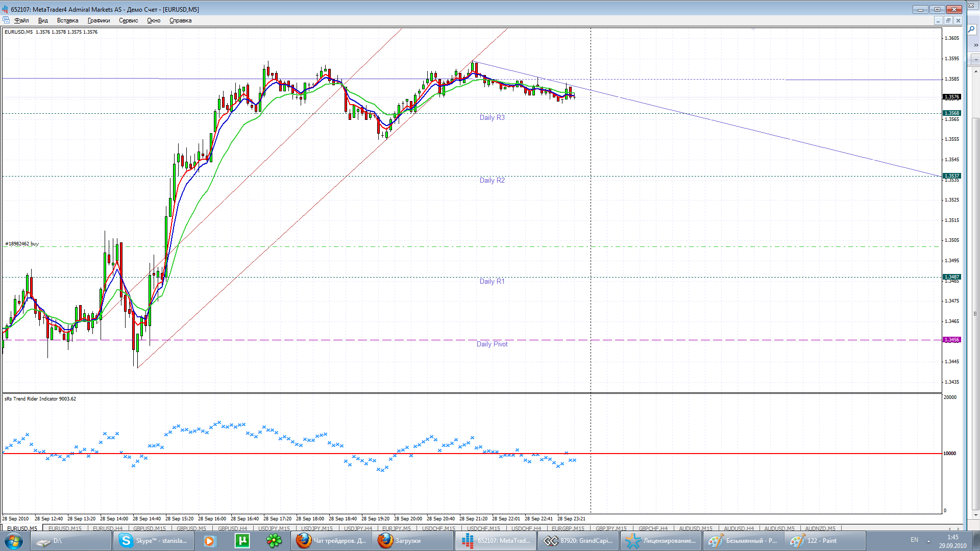Image resolution: width=980 pixels, height=551 pixels.
Task: Launch Windows Media Player taskbar icon
Action: [x=209, y=541]
